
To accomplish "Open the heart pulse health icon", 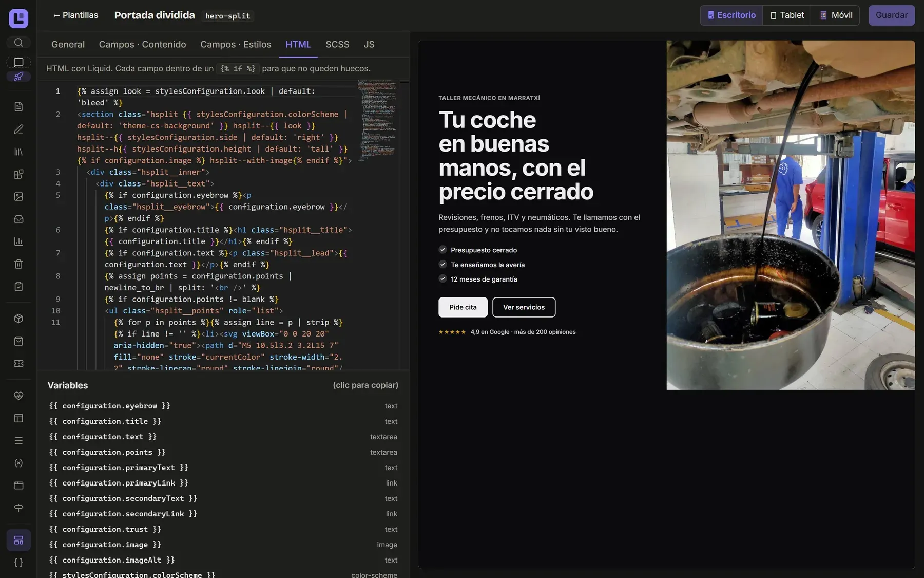I will 18,396.
